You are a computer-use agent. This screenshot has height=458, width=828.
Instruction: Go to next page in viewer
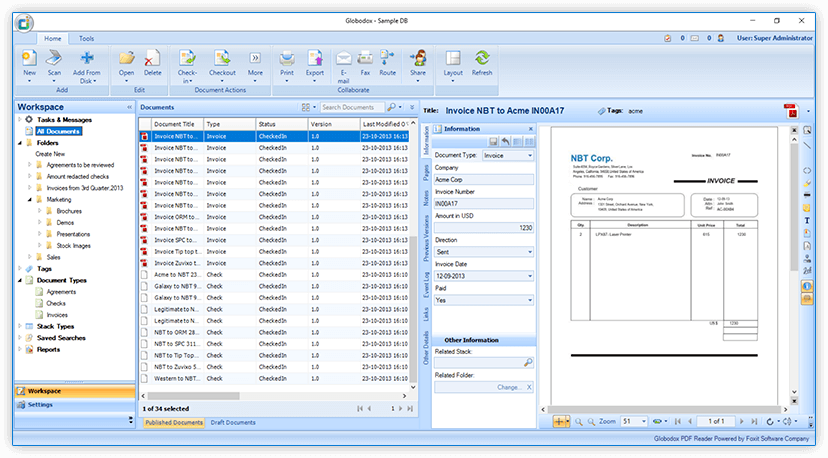click(x=741, y=421)
